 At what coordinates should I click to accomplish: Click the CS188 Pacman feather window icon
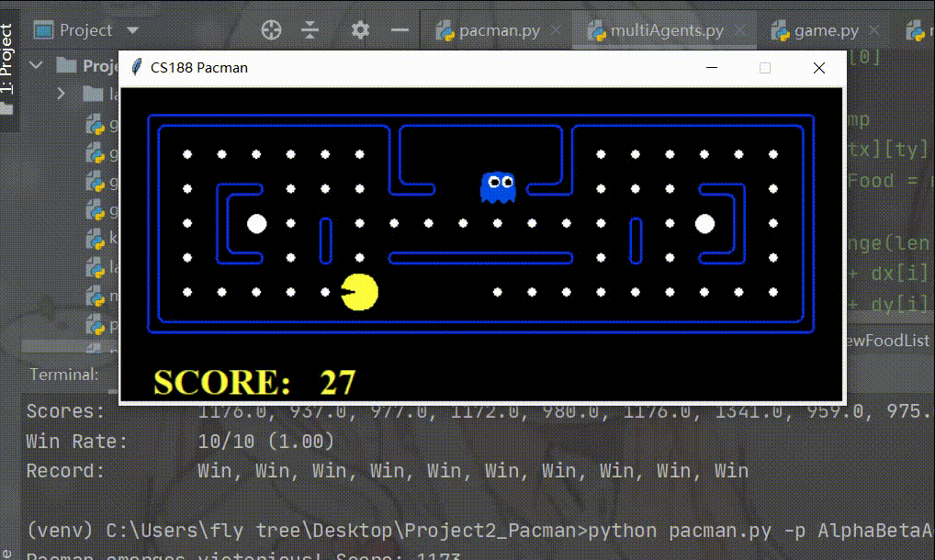point(136,67)
